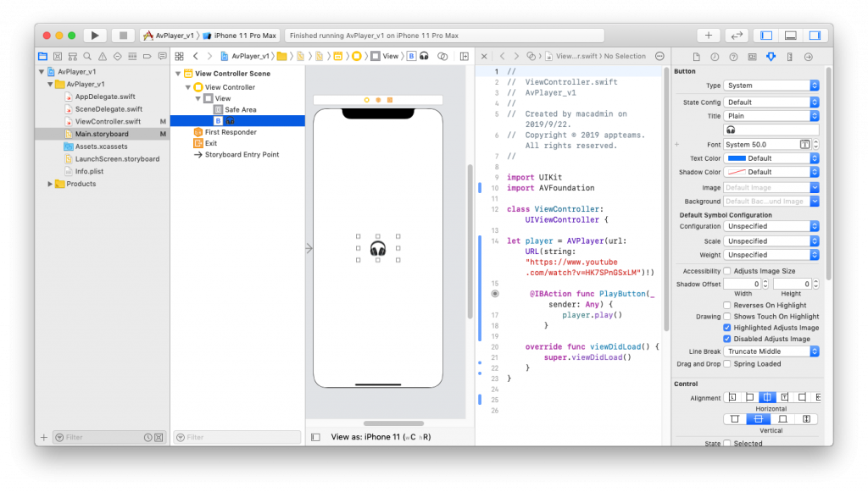Switch to the Attributes inspector tab
Screen dimensions: 868x492
(x=771, y=57)
